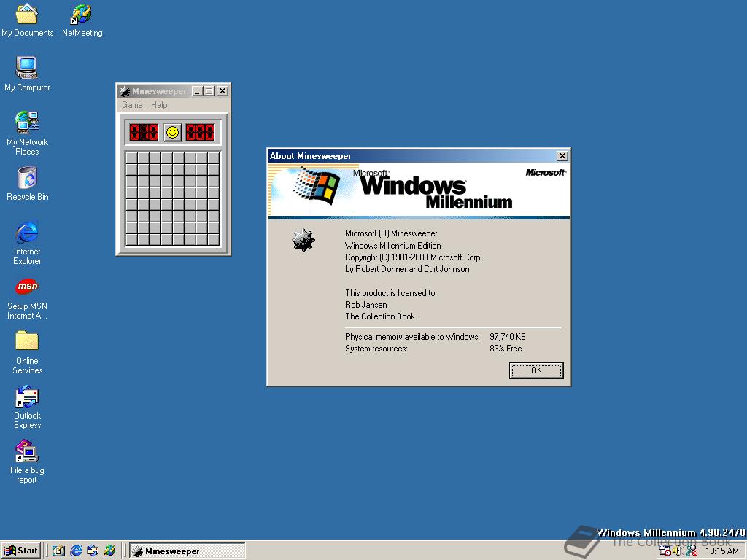
Task: Click the Minesweeper title bar mine icon
Action: 125,91
